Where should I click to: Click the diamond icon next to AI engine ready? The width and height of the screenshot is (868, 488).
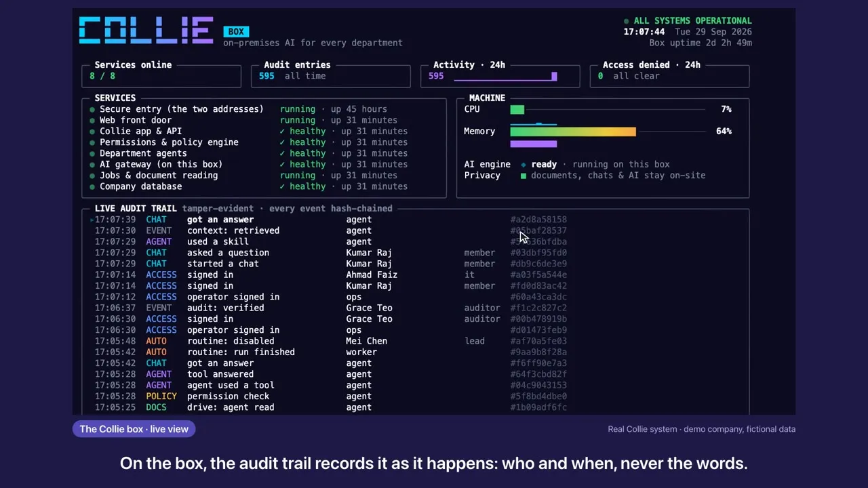[524, 165]
